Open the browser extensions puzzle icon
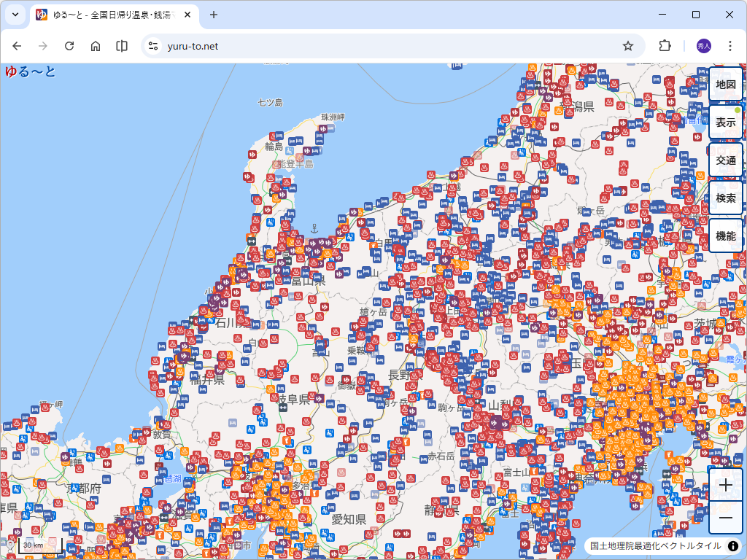Screen dimensions: 747x560 point(665,45)
